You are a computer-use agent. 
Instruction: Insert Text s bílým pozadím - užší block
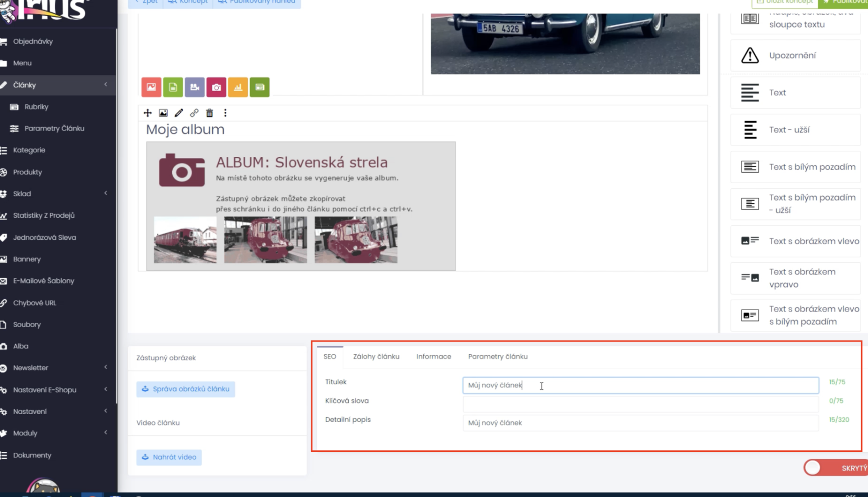(795, 204)
